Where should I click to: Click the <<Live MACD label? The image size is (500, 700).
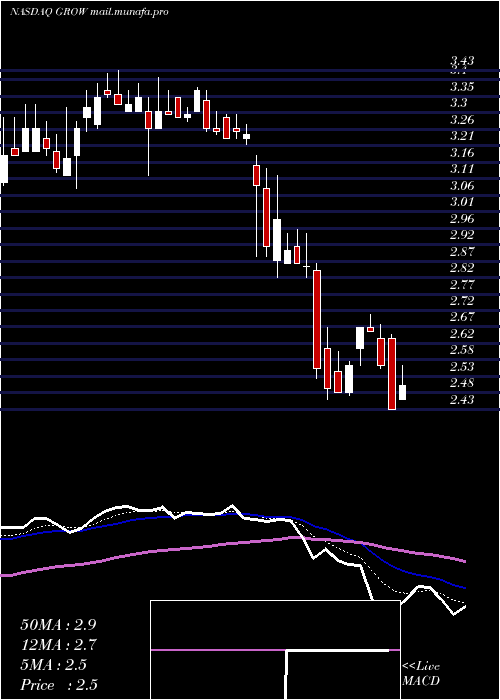tap(421, 674)
